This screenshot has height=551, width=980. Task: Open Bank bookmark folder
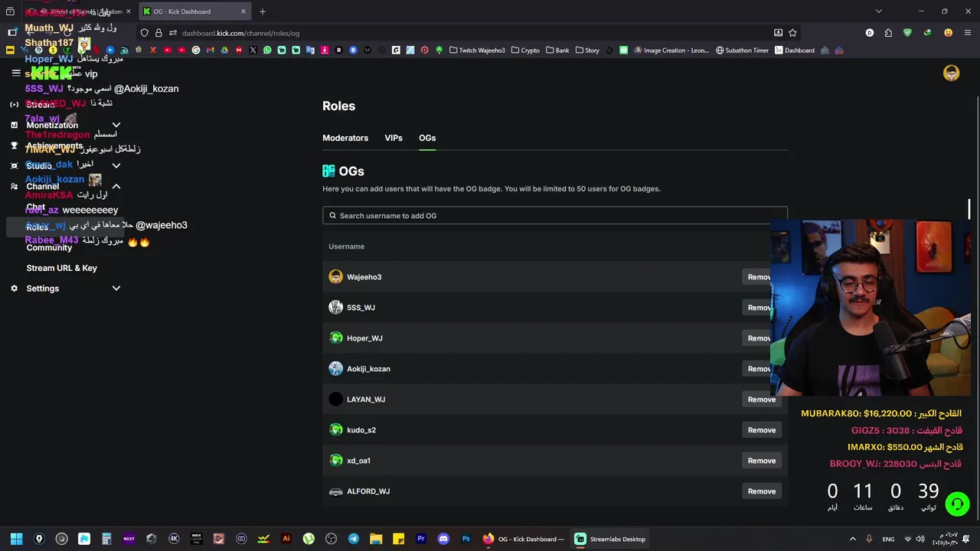557,51
